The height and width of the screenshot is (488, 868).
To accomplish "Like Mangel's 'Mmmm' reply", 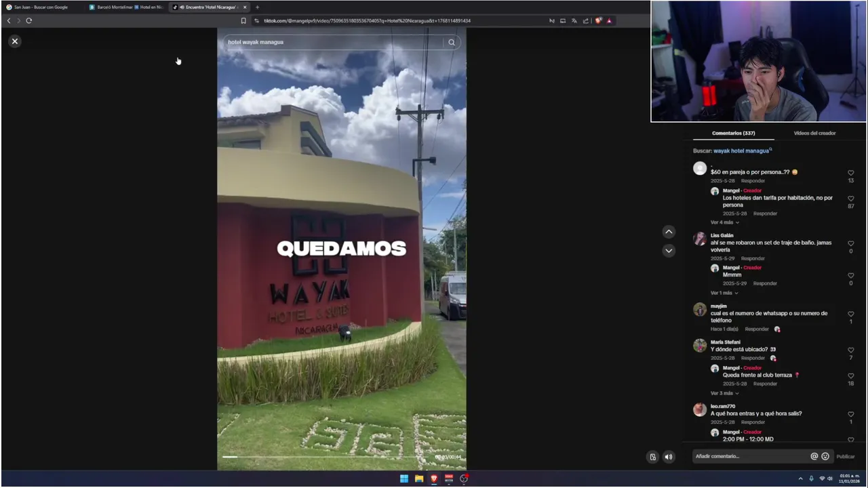I will click(851, 275).
